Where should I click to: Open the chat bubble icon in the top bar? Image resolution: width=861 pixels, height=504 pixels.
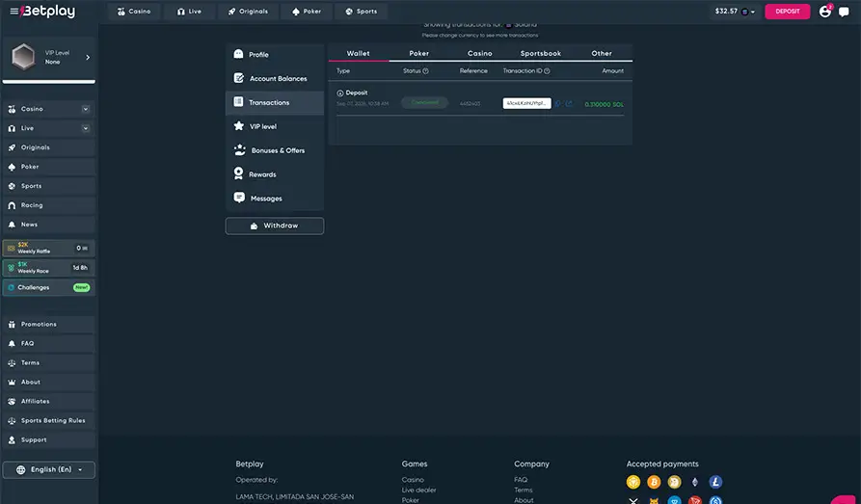click(x=844, y=12)
